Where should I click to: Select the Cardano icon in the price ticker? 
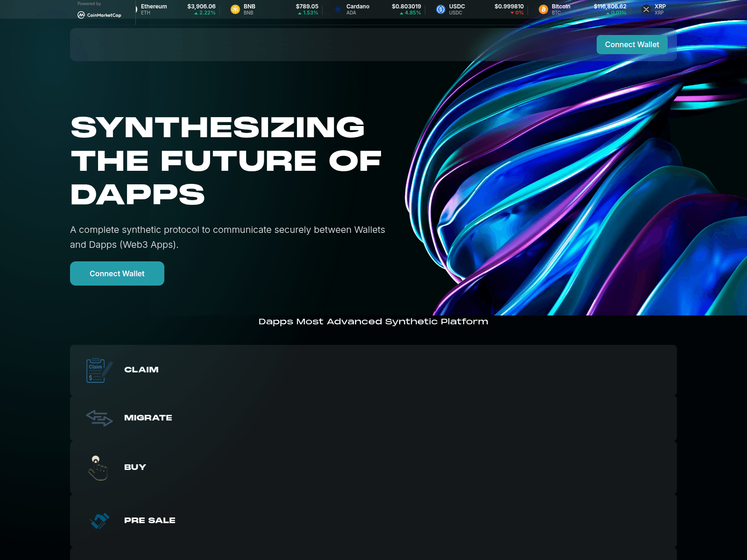[338, 9]
